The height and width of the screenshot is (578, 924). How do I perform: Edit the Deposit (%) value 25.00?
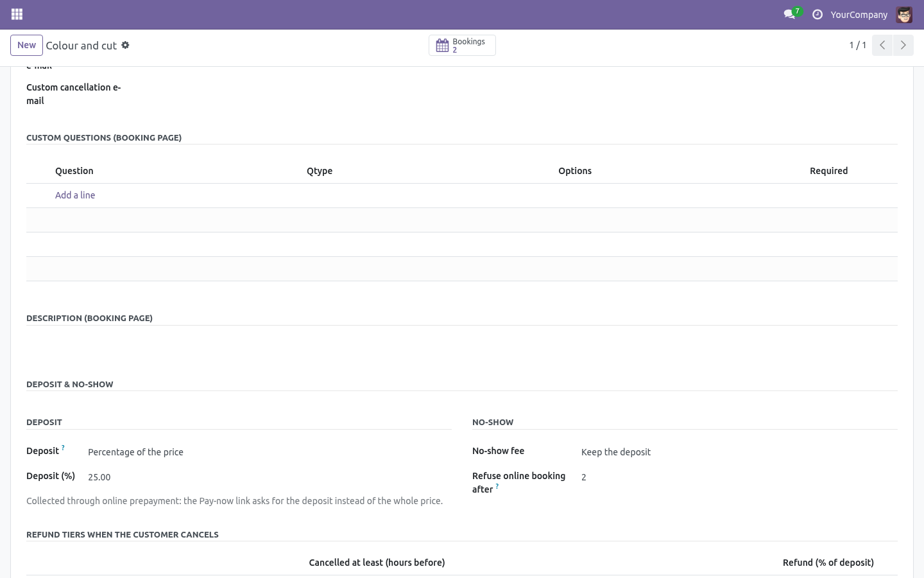pos(269,477)
